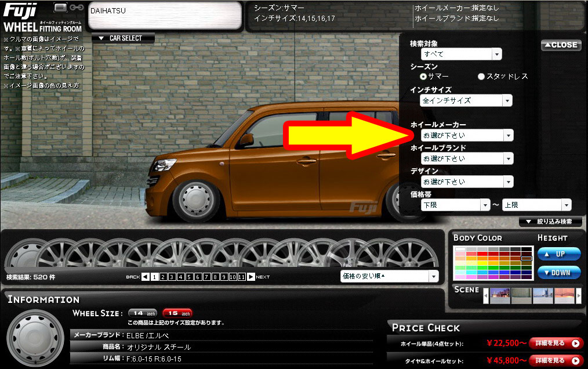Click the DAIHATSU car name field
588x369 pixels.
[165, 16]
